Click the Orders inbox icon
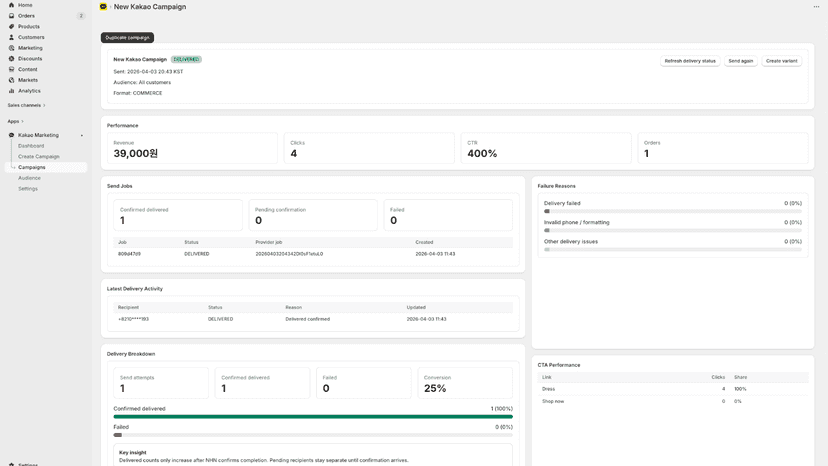Viewport: 828px width, 466px height. tap(11, 16)
